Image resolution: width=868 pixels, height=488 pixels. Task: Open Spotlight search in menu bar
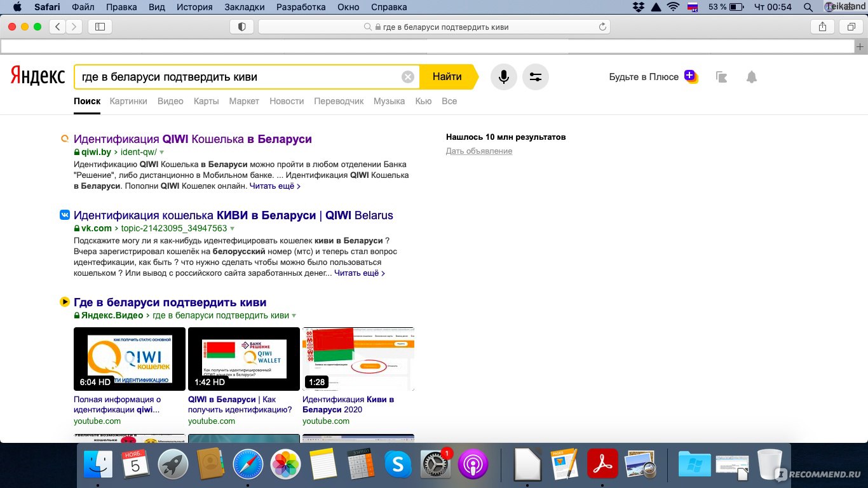[x=808, y=7]
